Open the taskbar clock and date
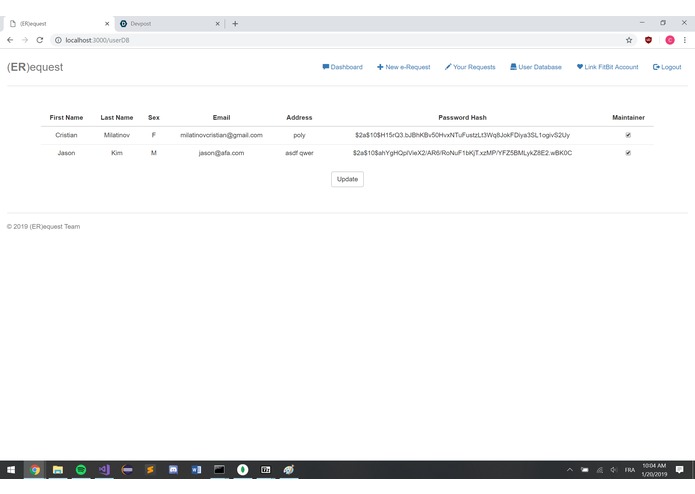 654,470
